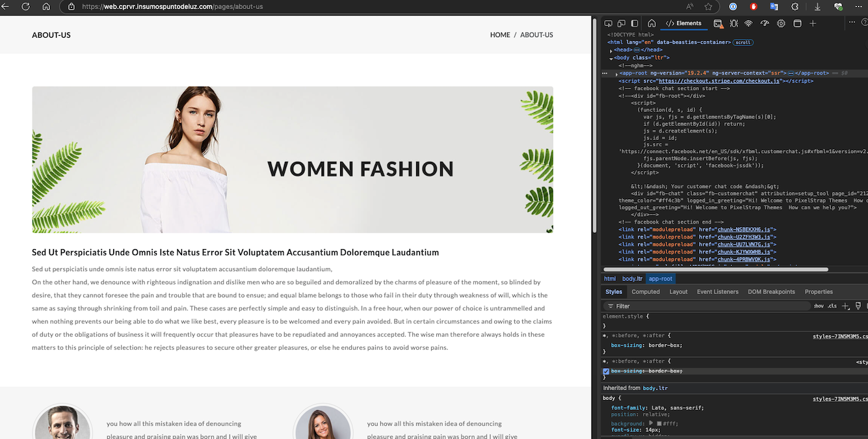Uncheck the box-sizing property checkbox
This screenshot has width=868, height=439.
[606, 371]
